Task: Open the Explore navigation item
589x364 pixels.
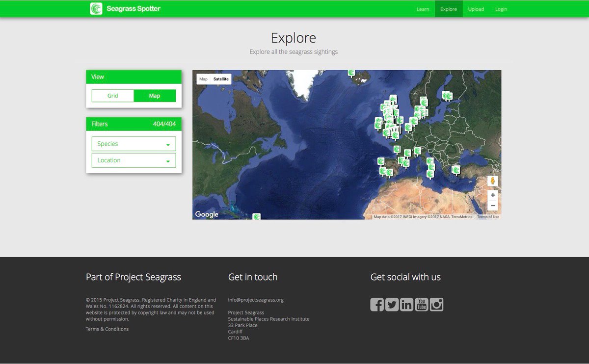Action: 449,9
